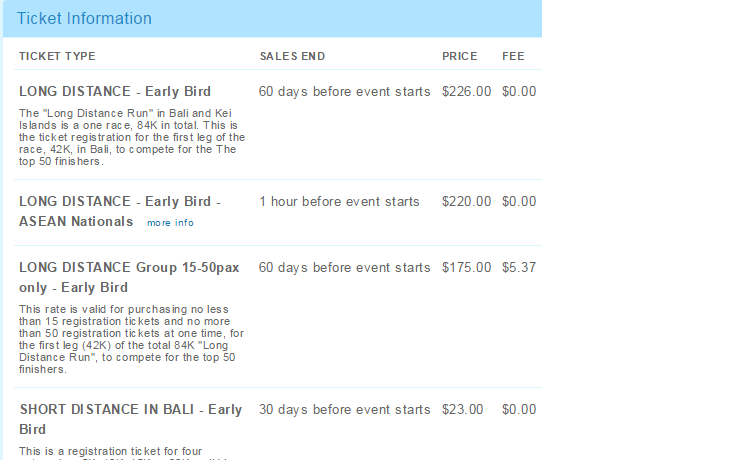748x460 pixels.
Task: Click "30 days before event starts" text
Action: (344, 409)
